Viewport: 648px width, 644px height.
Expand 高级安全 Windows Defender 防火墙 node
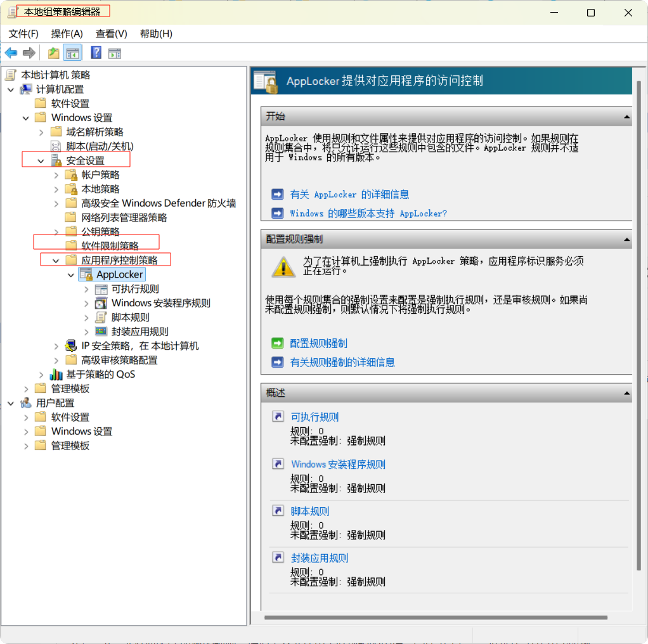pos(56,203)
